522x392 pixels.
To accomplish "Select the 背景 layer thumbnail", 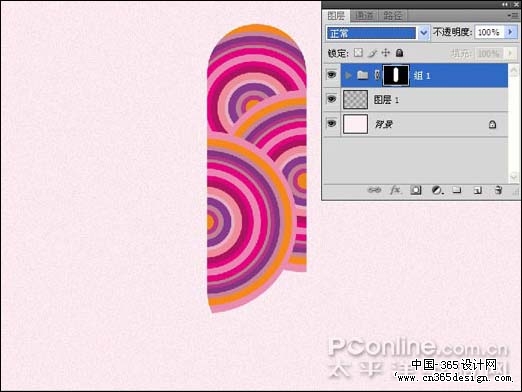I will pos(355,124).
